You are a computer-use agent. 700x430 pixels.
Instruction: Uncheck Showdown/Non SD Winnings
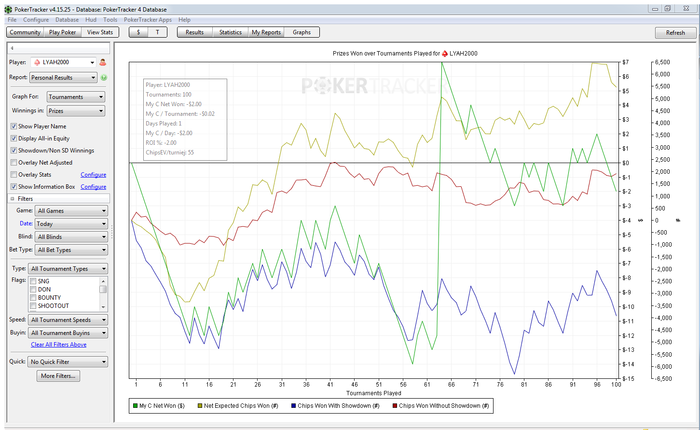click(x=14, y=150)
